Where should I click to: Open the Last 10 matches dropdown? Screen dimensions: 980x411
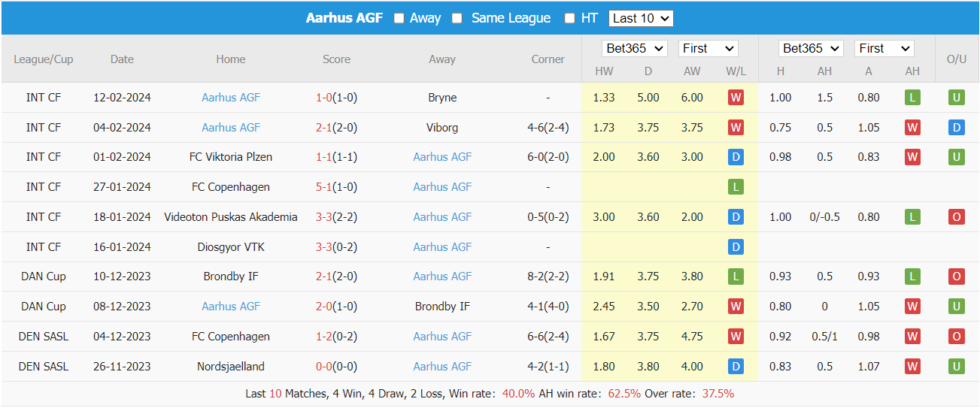pyautogui.click(x=641, y=18)
